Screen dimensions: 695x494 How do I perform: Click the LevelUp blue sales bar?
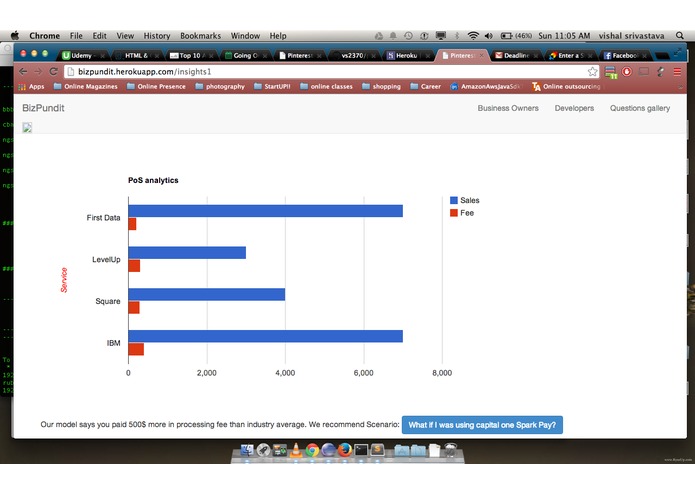point(187,253)
